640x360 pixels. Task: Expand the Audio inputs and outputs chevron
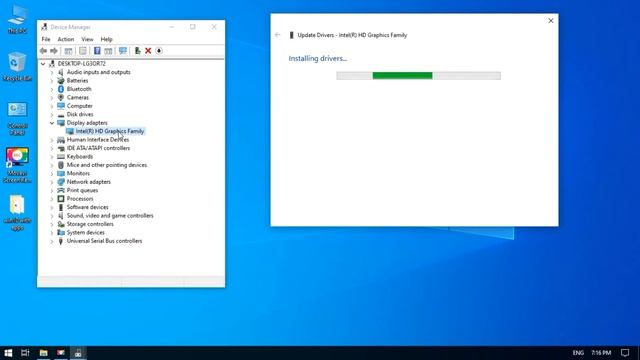52,72
